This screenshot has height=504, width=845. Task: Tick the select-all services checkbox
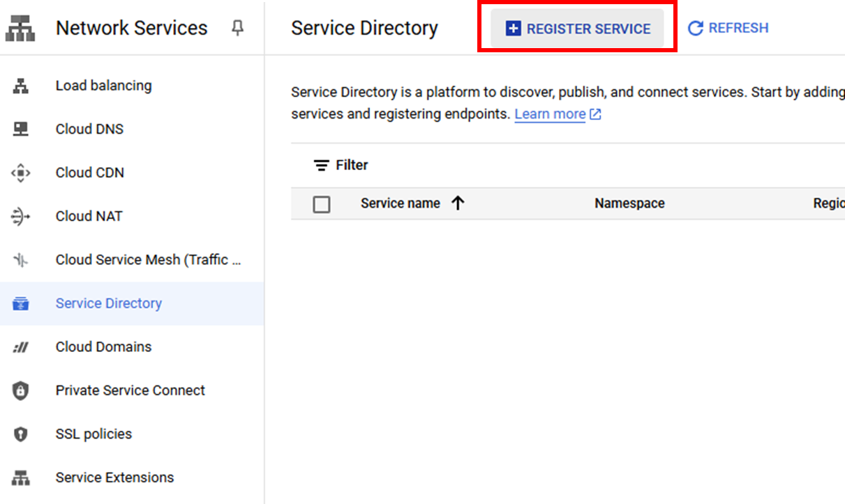tap(322, 204)
